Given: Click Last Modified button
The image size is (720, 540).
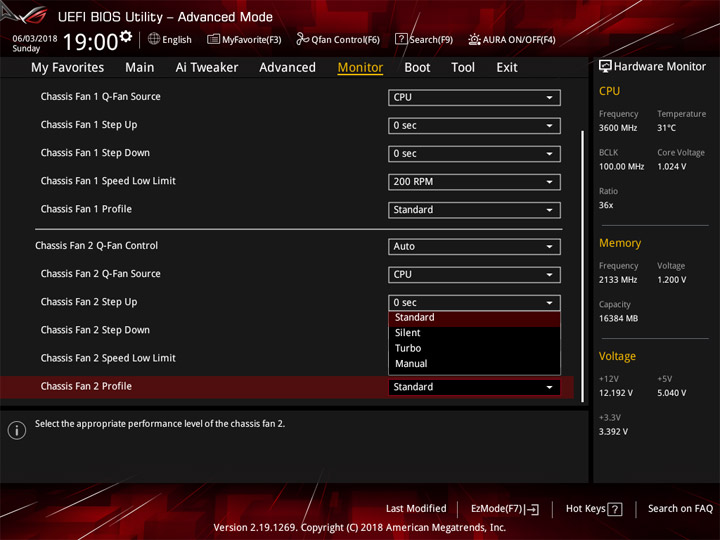Looking at the screenshot, I should [416, 509].
